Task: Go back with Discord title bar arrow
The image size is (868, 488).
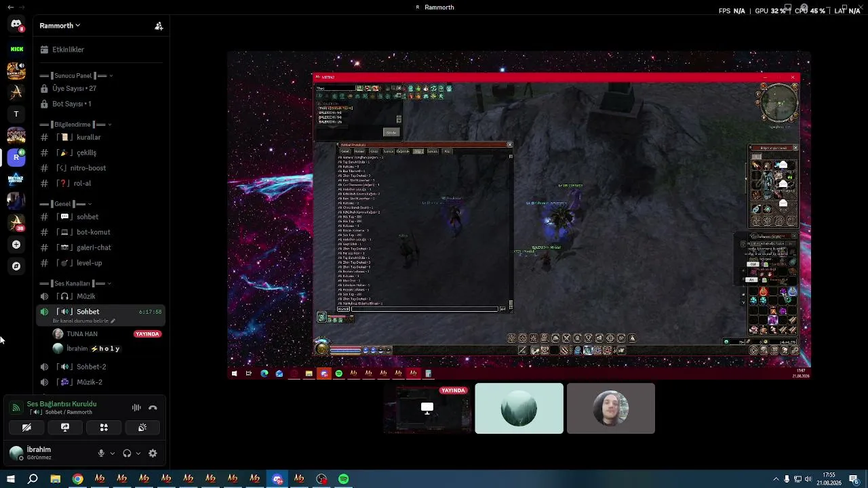Action: point(10,7)
